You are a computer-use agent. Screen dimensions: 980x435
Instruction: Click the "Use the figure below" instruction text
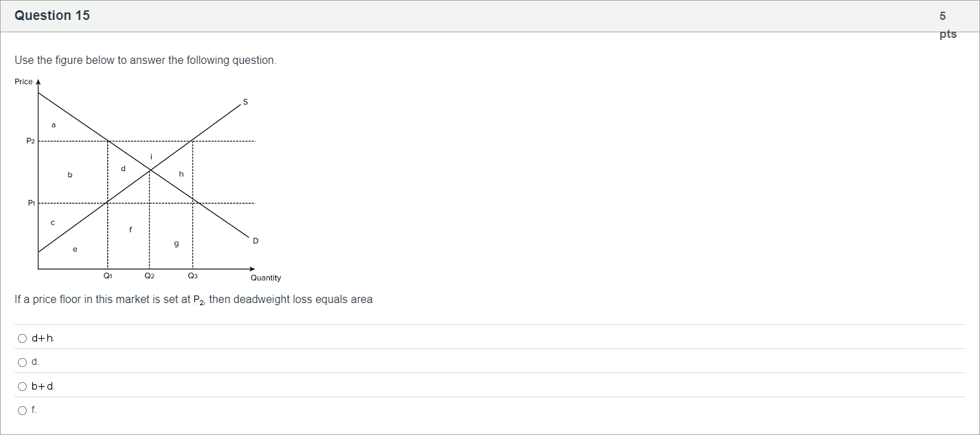145,60
